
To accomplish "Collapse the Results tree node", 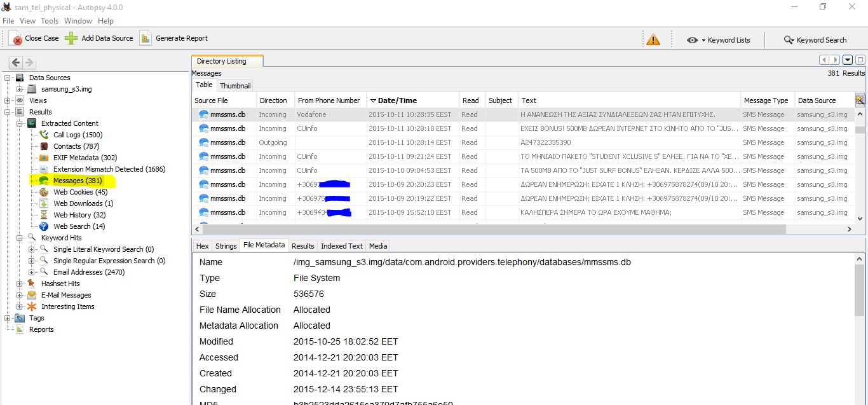I will 8,112.
